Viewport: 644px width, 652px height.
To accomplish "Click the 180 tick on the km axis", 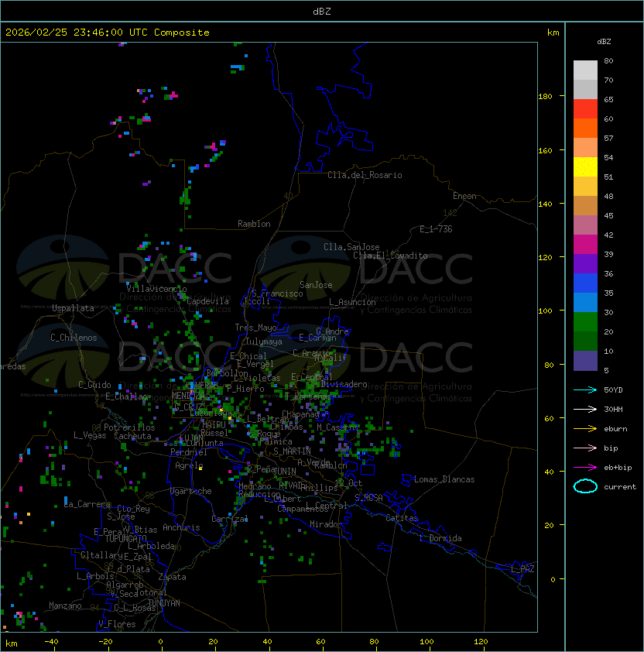I will [545, 96].
